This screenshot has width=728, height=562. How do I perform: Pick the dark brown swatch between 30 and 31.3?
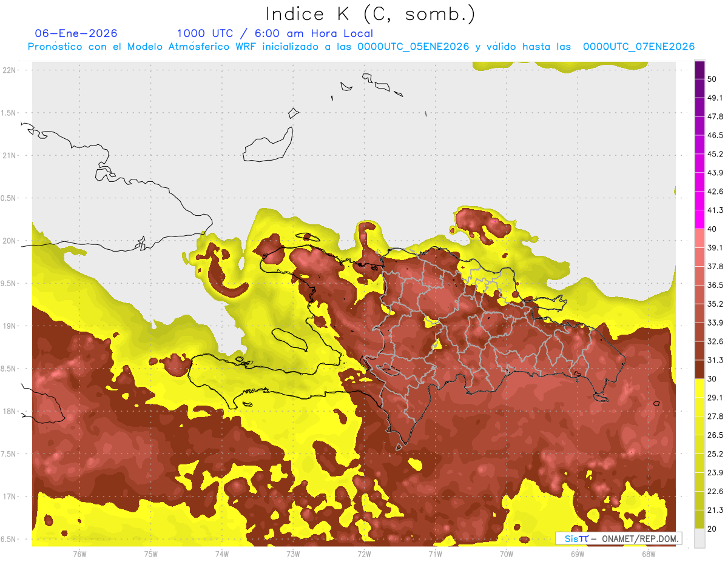(699, 370)
